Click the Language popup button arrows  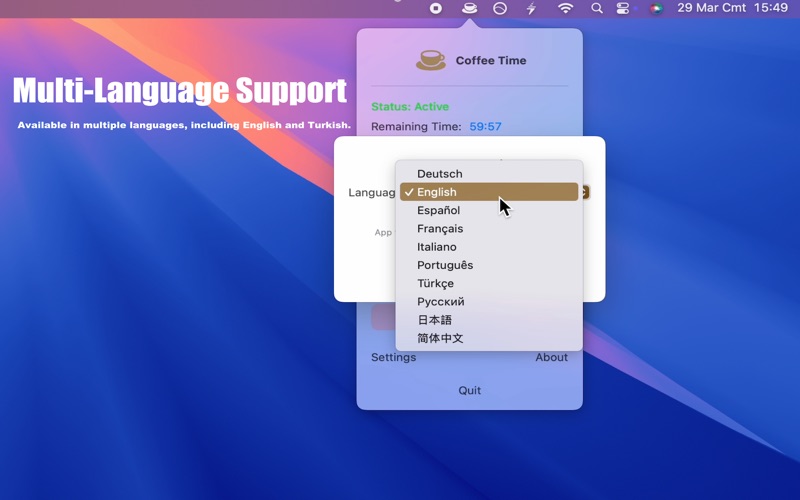[x=586, y=192]
